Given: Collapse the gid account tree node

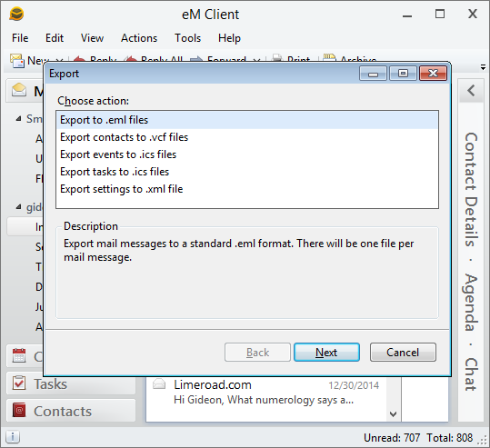Looking at the screenshot, I should coord(19,207).
